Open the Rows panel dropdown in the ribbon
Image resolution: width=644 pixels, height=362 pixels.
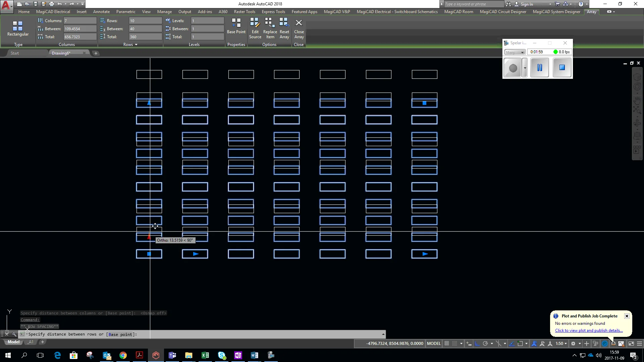click(x=136, y=44)
